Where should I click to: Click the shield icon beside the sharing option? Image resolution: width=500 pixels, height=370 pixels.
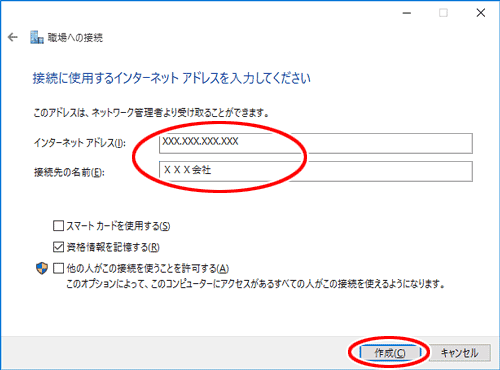coord(42,268)
